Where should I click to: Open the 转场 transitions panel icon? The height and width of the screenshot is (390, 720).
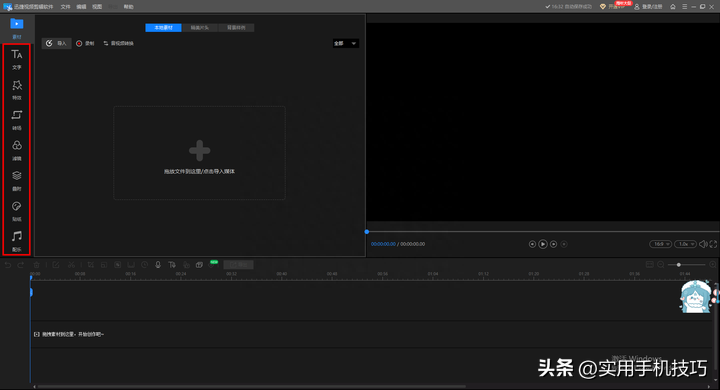click(17, 120)
